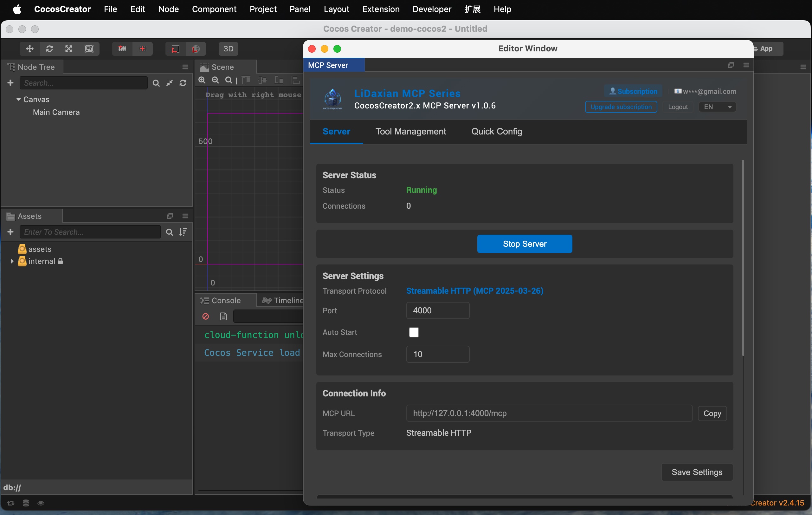Clear the Console log
Image resolution: width=812 pixels, height=515 pixels.
click(x=205, y=316)
